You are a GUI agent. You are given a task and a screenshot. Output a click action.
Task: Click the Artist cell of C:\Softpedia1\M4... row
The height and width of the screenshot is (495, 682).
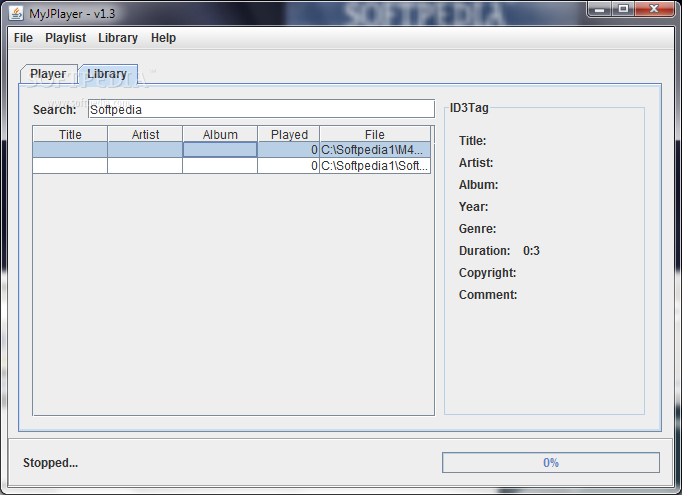[x=145, y=150]
